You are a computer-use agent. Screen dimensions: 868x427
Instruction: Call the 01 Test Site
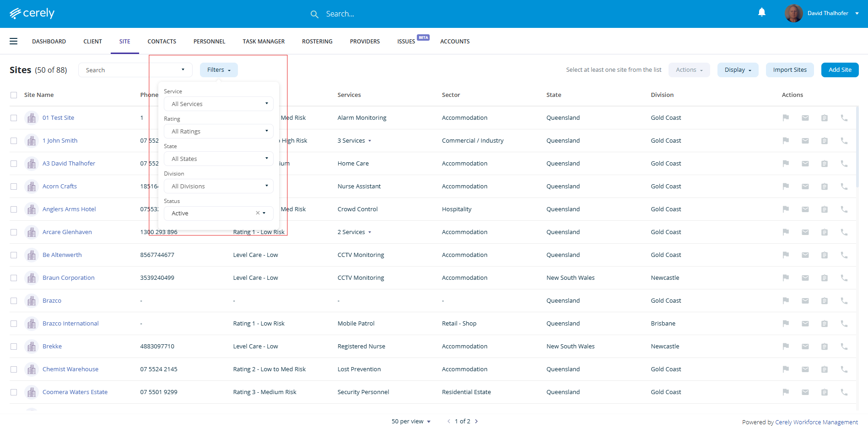pyautogui.click(x=844, y=118)
